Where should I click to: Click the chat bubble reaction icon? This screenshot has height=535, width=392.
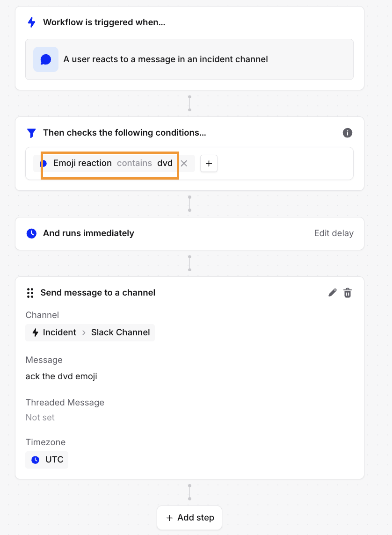(46, 59)
